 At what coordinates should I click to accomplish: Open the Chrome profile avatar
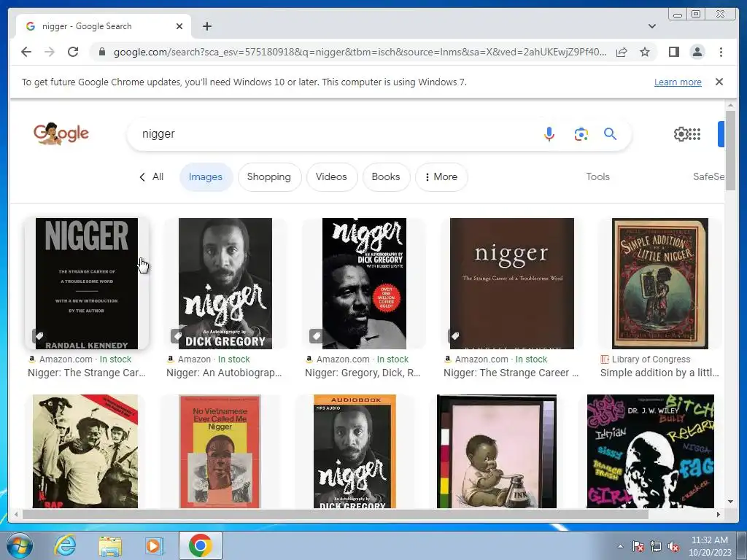coord(697,52)
